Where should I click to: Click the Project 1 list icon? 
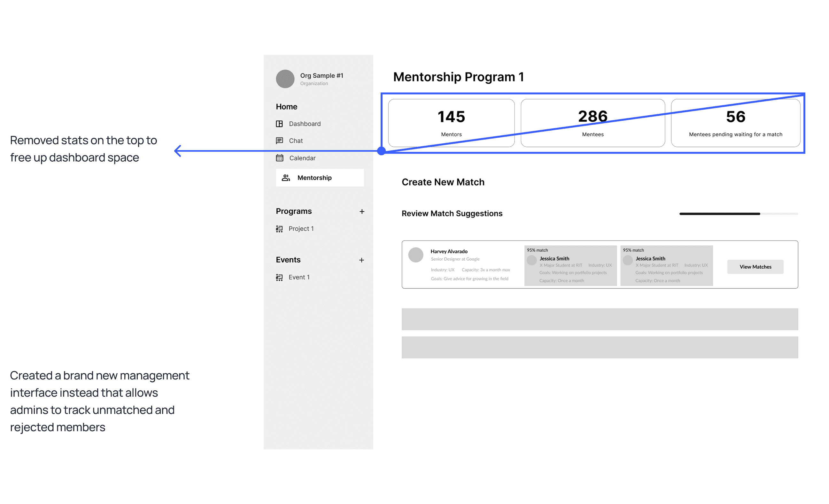tap(279, 229)
